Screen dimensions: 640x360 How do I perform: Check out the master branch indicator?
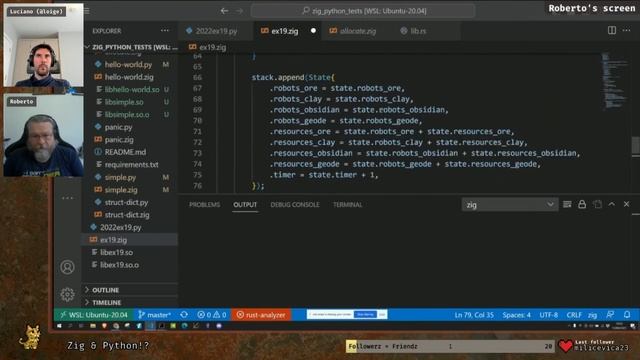(x=155, y=315)
